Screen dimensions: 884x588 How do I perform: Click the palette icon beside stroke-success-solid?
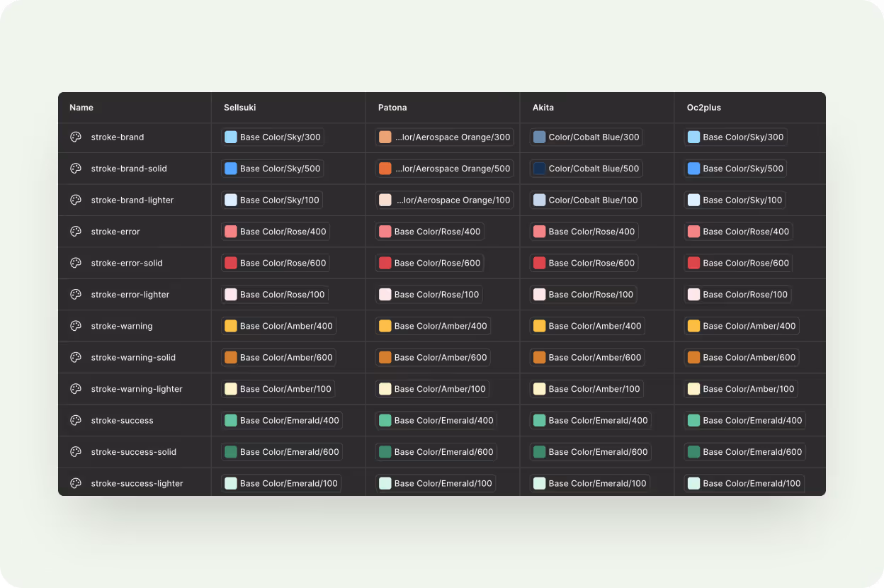pyautogui.click(x=76, y=452)
